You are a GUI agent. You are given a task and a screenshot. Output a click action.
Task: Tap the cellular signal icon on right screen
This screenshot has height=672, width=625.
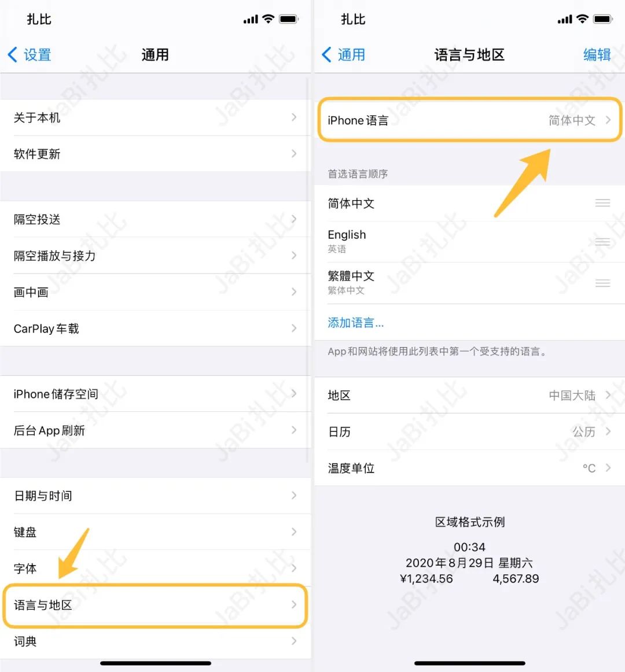[x=564, y=19]
